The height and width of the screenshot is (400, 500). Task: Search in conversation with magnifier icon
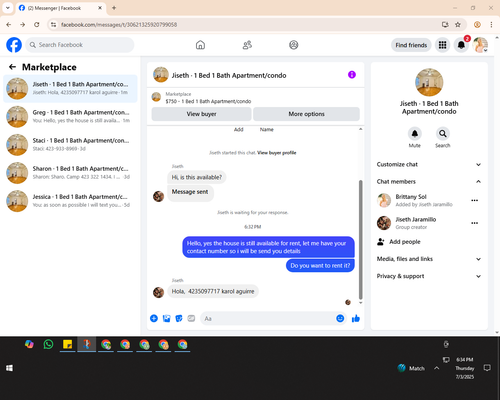tap(443, 134)
